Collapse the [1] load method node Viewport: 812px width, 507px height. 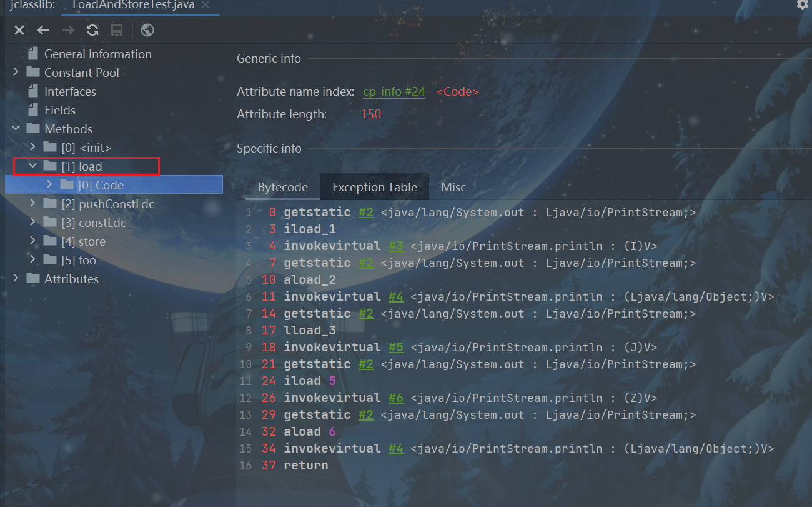click(33, 166)
